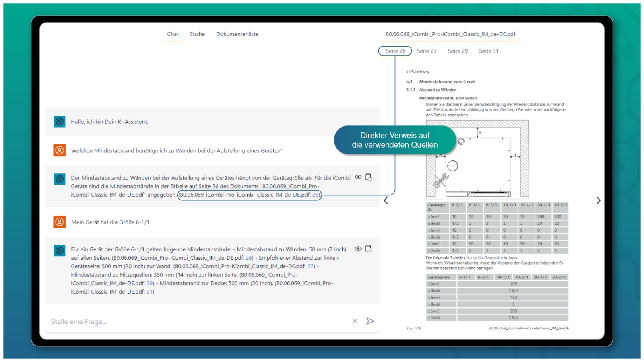Image resolution: width=644 pixels, height=362 pixels.
Task: Clear the question input with X icon
Action: (x=355, y=321)
